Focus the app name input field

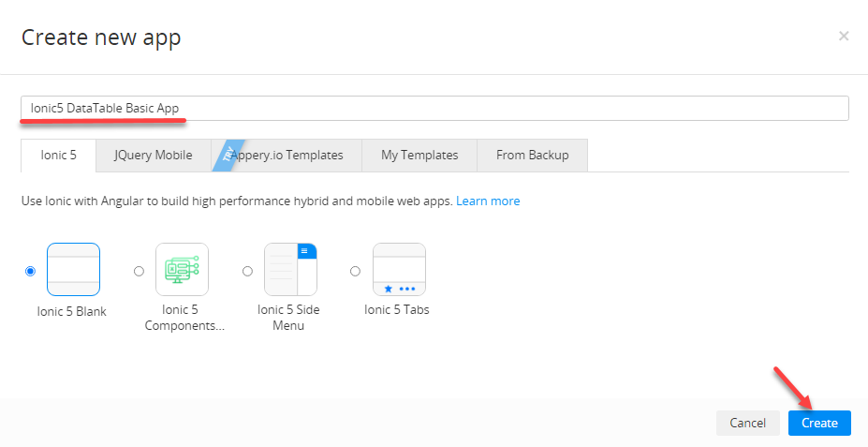pos(434,108)
